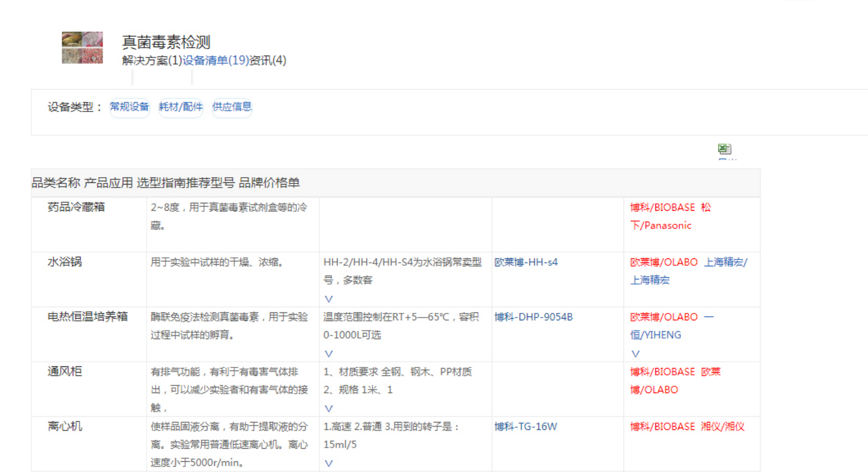The image size is (868, 472).
Task: Expand the 电热恒温培养箱 brand list
Action: 636,354
